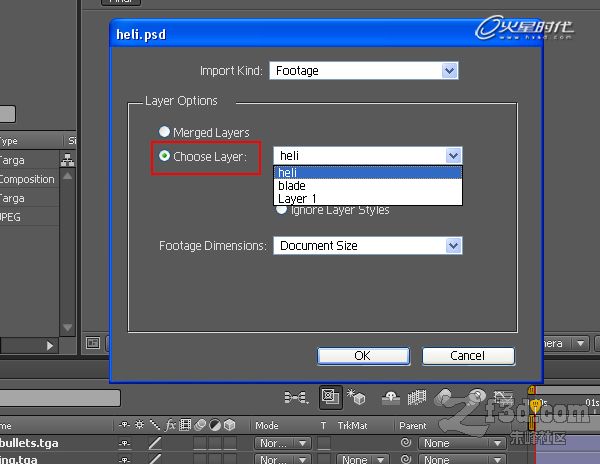
Task: Click Project panel scrollbar down arrow
Action: point(68,327)
